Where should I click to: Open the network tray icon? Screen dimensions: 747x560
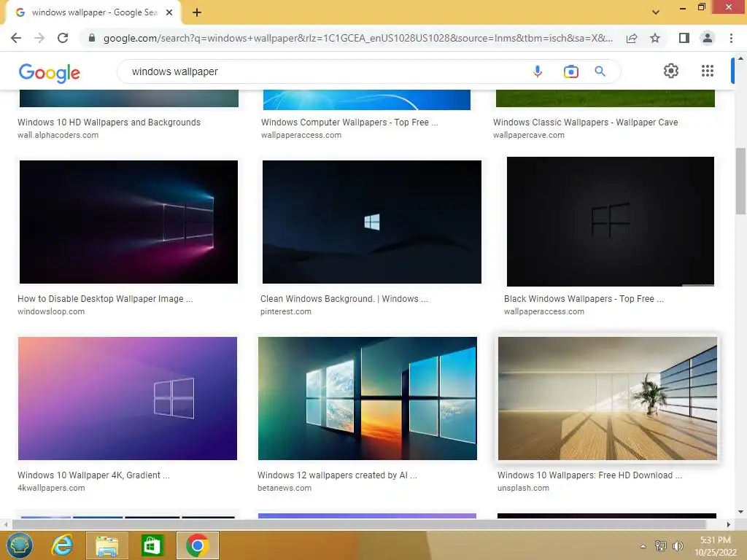(661, 545)
